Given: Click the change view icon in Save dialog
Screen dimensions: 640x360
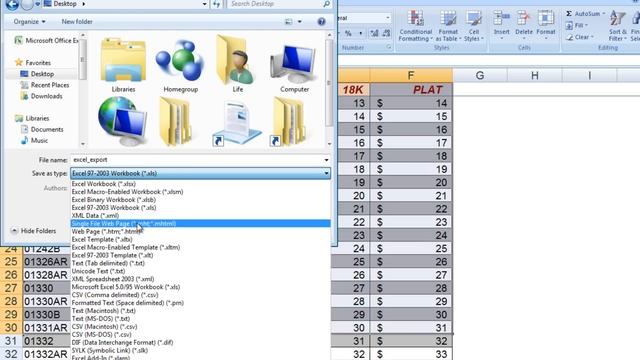Looking at the screenshot, I should click(289, 22).
